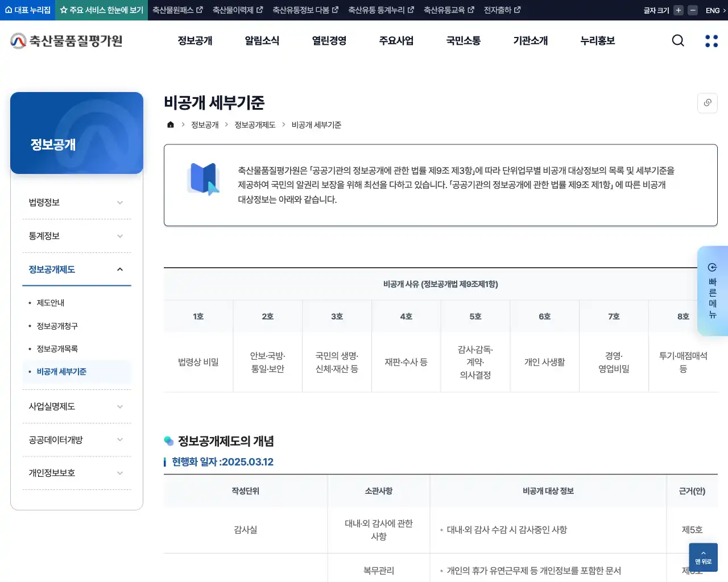Decrease the font size with minus button
This screenshot has width=728, height=582.
[692, 10]
